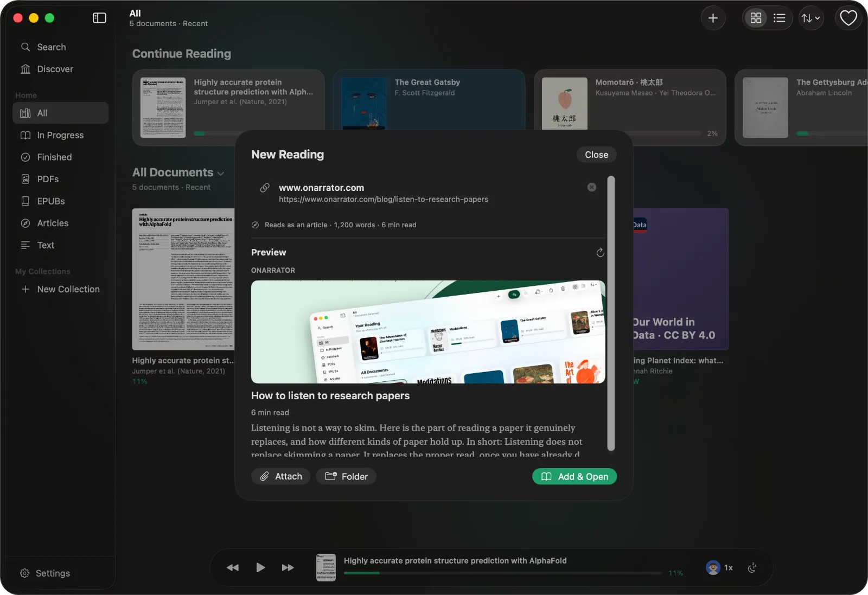Open Discover in the sidebar
Image resolution: width=868 pixels, height=595 pixels.
60,69
